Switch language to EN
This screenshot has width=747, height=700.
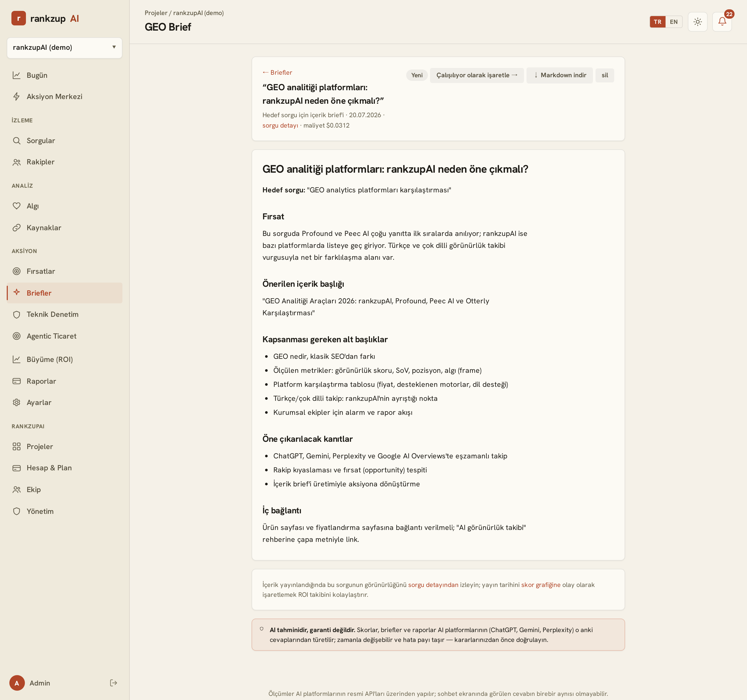tap(673, 22)
